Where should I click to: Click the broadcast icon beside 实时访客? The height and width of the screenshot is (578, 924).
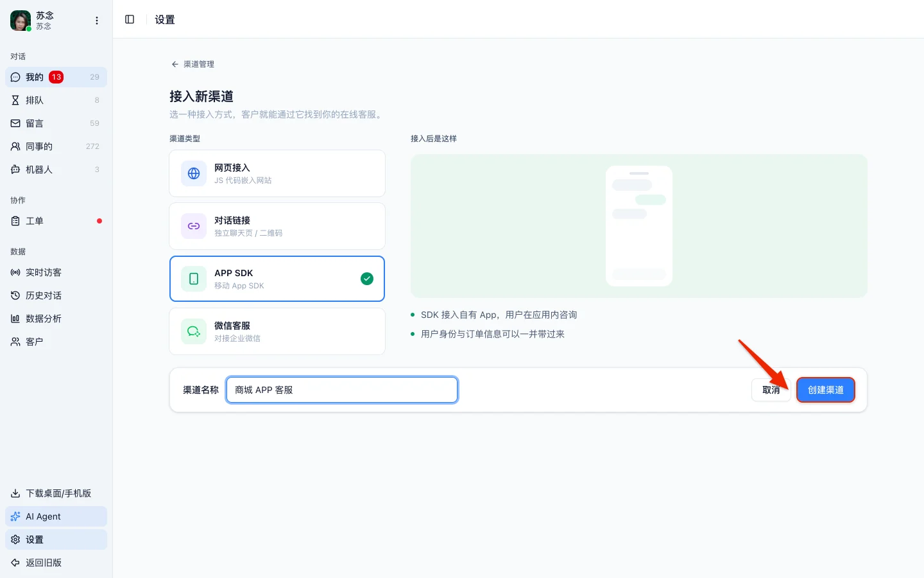pos(15,272)
